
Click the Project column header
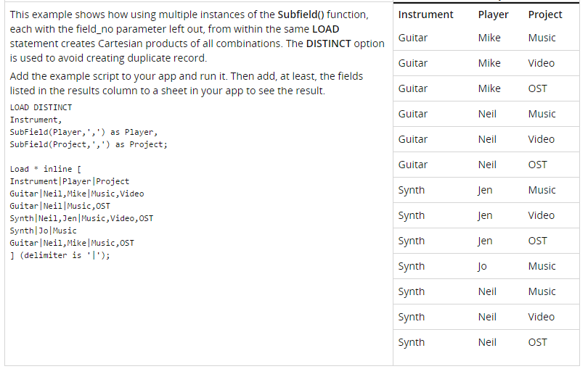[545, 14]
